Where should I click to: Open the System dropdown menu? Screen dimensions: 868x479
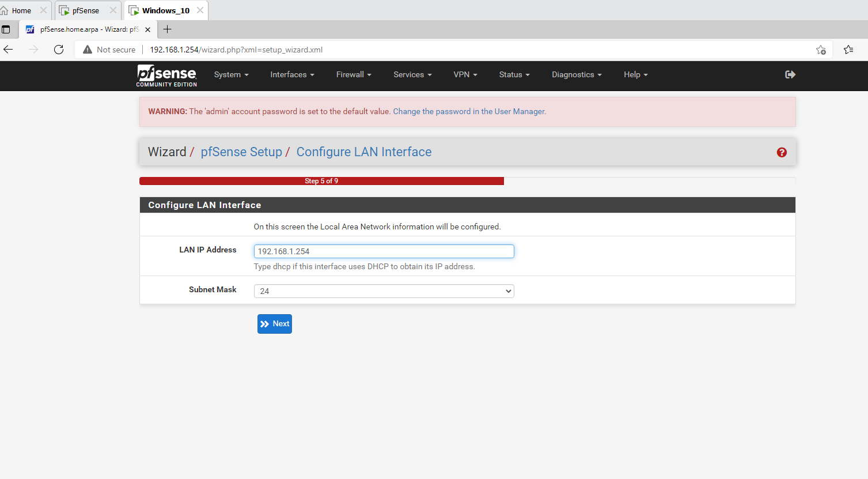(x=231, y=74)
